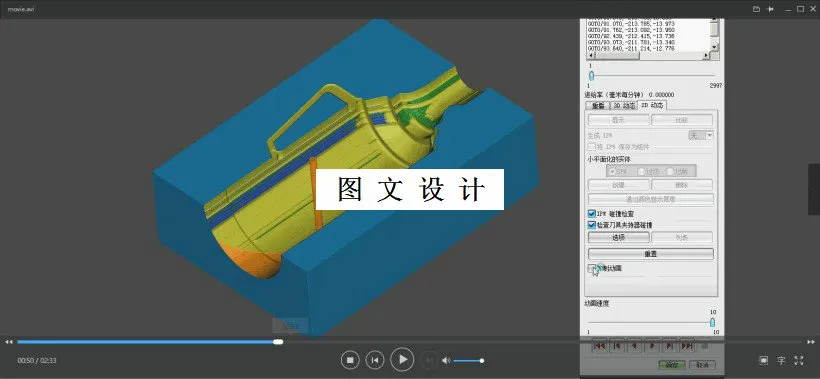This screenshot has width=820, height=379.
Task: Click the rewind double-arrow beside the seek bar
Action: click(9, 342)
